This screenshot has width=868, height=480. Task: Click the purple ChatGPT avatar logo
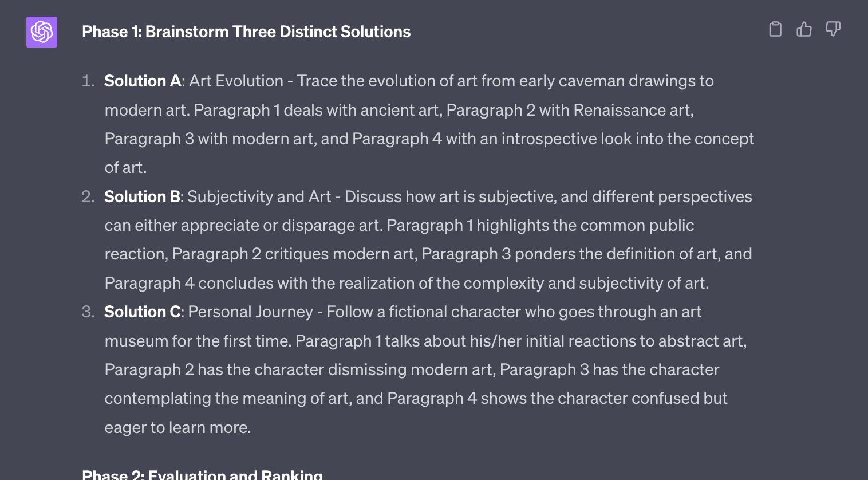[42, 32]
